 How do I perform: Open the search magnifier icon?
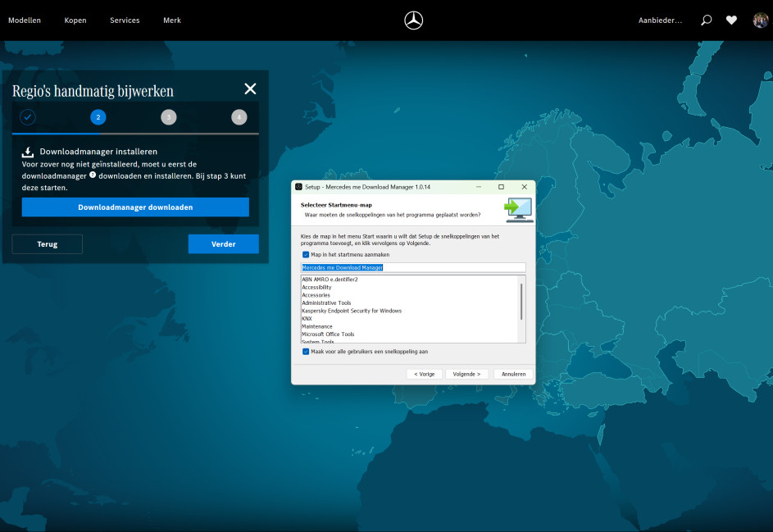706,20
